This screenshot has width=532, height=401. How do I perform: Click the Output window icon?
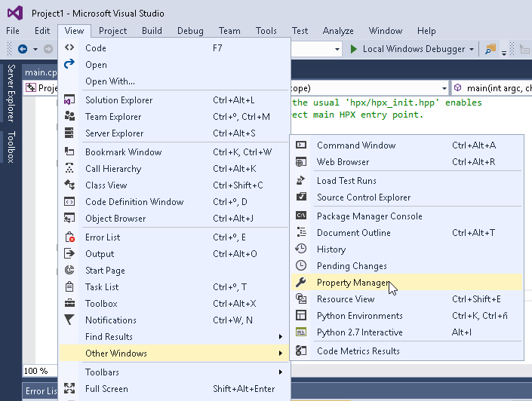(x=69, y=253)
